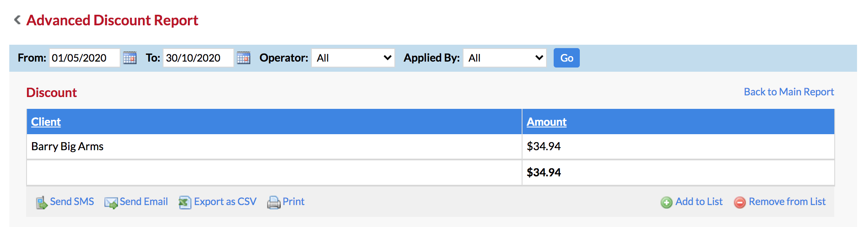
Task: Click the Send Email envelope icon
Action: (x=111, y=203)
